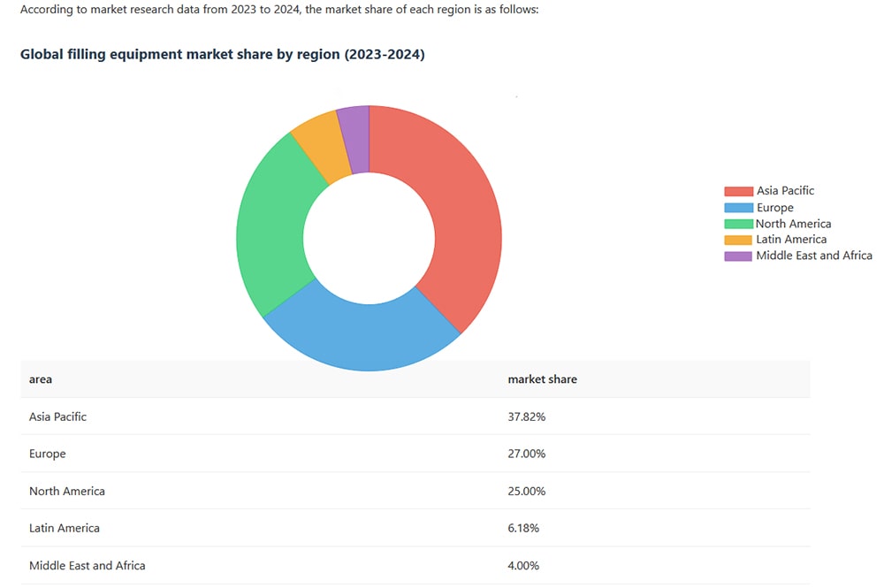Click the Latin America orange legend swatch
This screenshot has width=884, height=588.
point(738,240)
